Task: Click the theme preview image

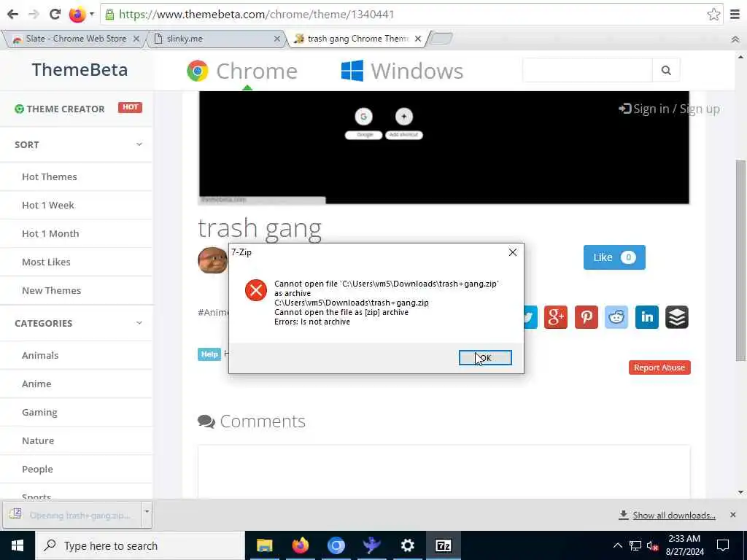Action: point(444,147)
